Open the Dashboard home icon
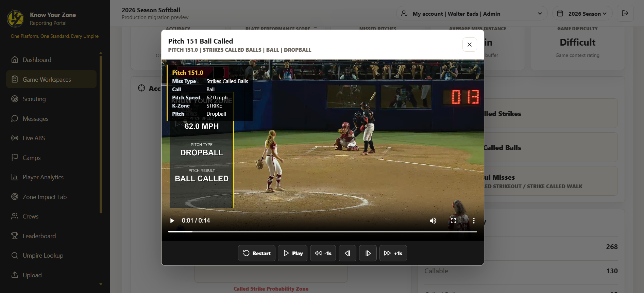This screenshot has width=644, height=293. pyautogui.click(x=15, y=60)
